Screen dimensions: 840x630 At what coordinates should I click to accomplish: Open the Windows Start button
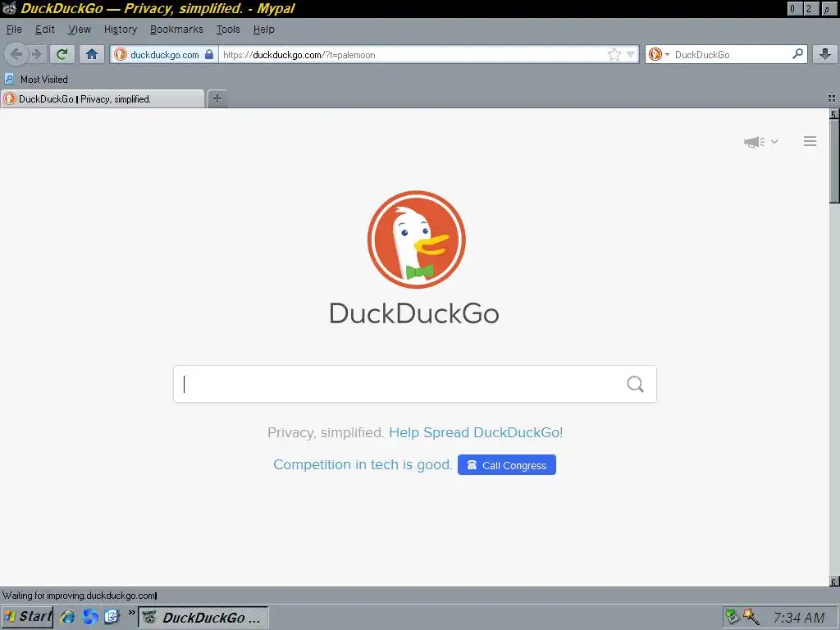(x=27, y=617)
